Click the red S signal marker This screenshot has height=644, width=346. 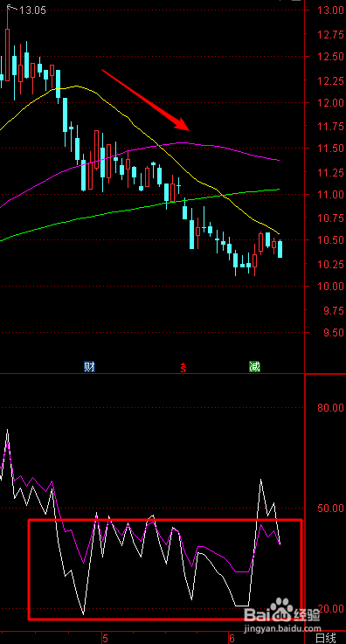tap(183, 367)
